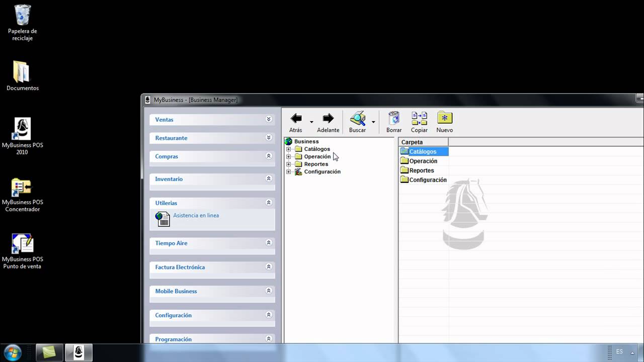The image size is (644, 362).
Task: Collapse the Compras panel chevron
Action: click(269, 156)
